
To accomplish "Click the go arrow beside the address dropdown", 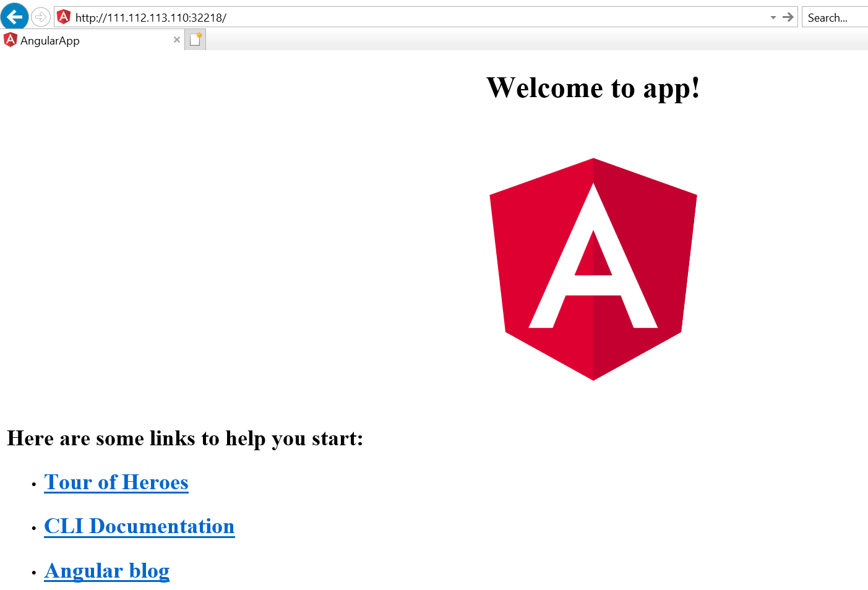I will (x=788, y=17).
